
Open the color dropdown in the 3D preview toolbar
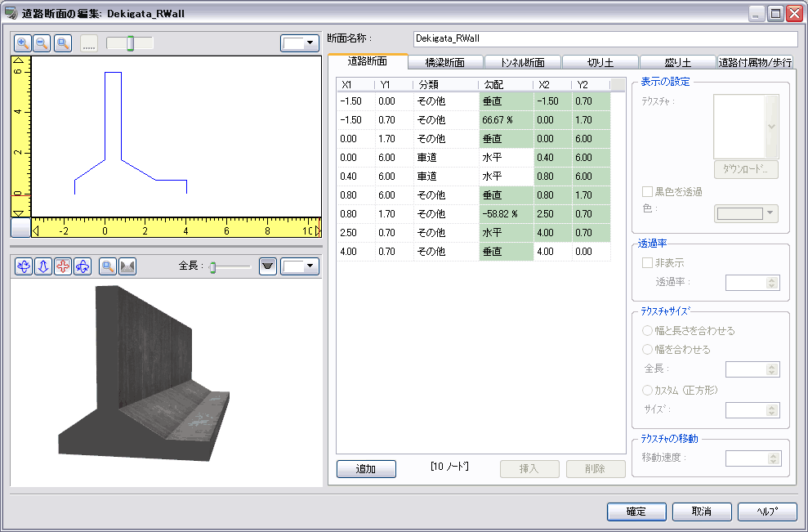point(300,266)
